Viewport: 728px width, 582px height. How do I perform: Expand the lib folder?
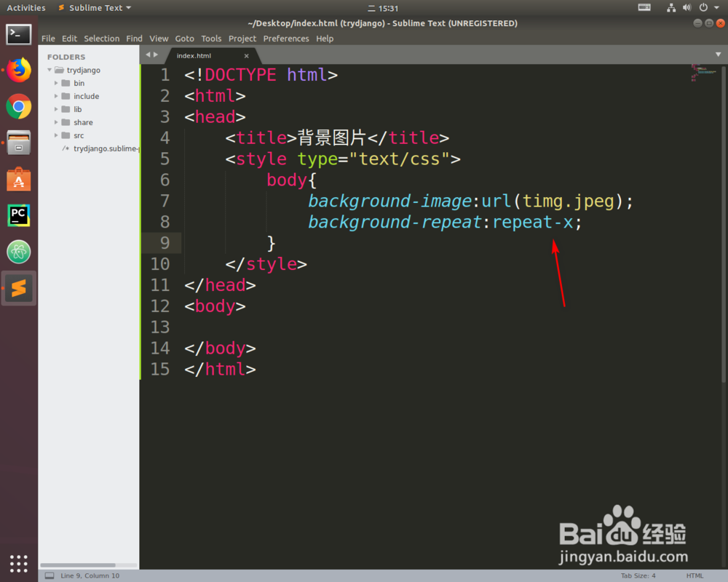coord(56,109)
